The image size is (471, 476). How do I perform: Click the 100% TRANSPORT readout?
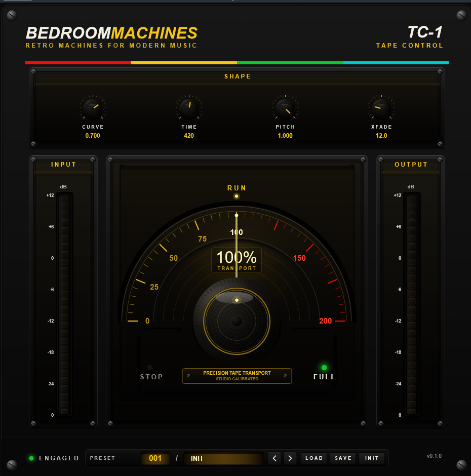(237, 260)
